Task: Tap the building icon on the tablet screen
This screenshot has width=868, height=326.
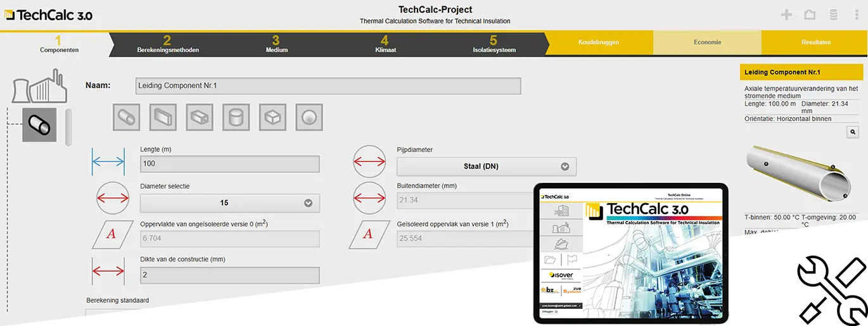Action: 561,211
